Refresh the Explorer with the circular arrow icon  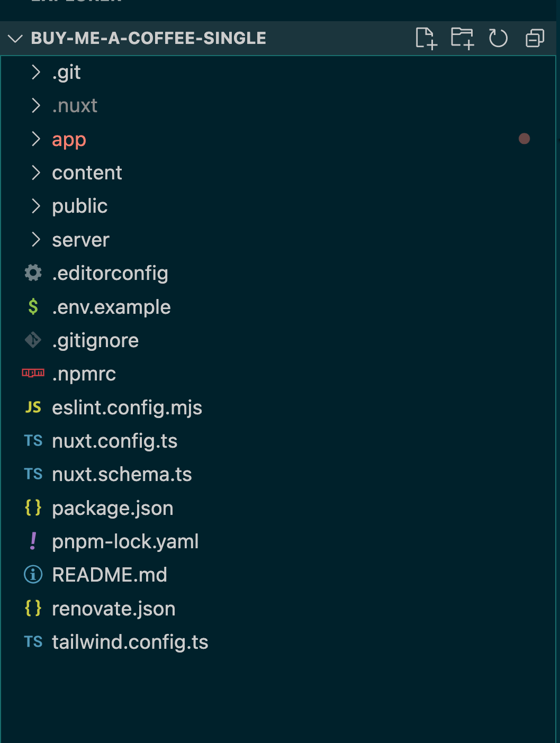tap(498, 38)
